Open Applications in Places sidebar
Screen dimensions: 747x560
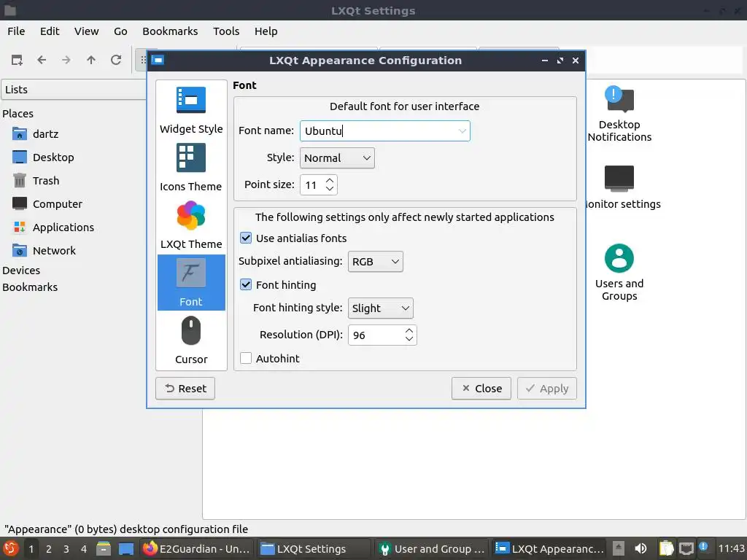pyautogui.click(x=53, y=227)
